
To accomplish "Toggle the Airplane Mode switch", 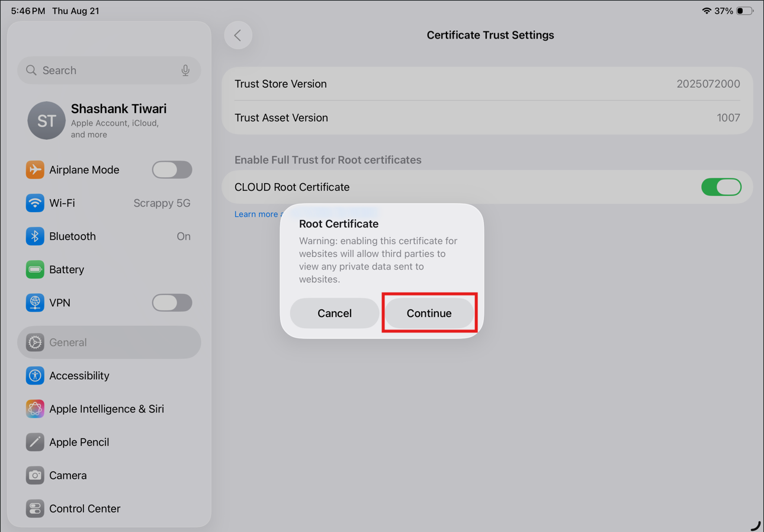I will 172,170.
